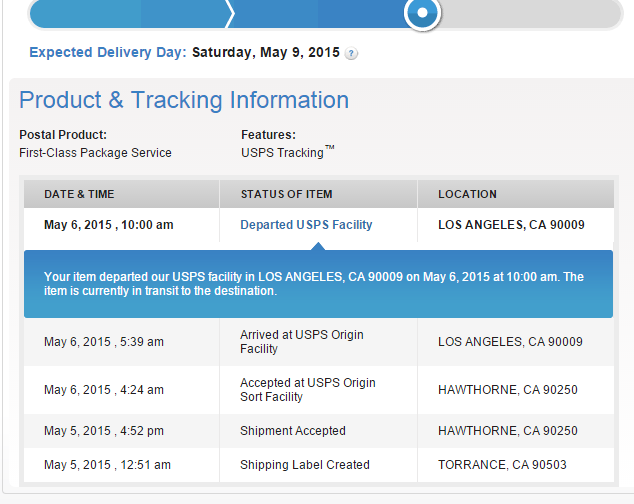Click the blue departed item details message box

pyautogui.click(x=318, y=284)
